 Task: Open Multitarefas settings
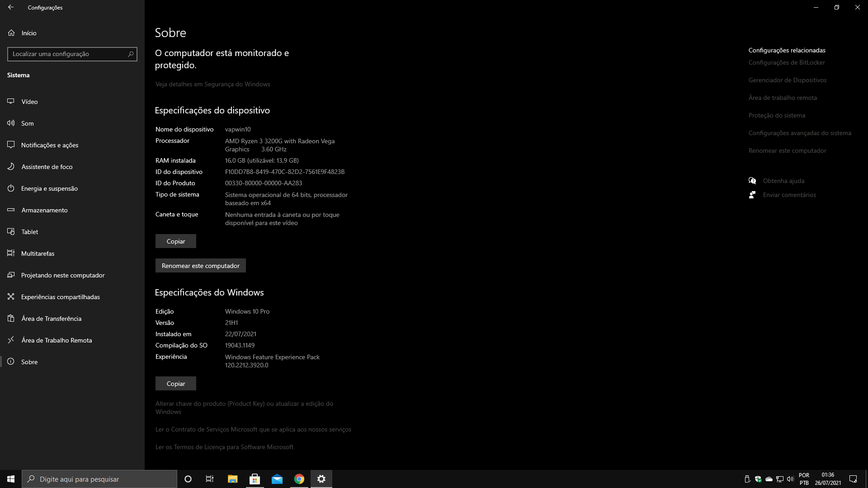72,253
